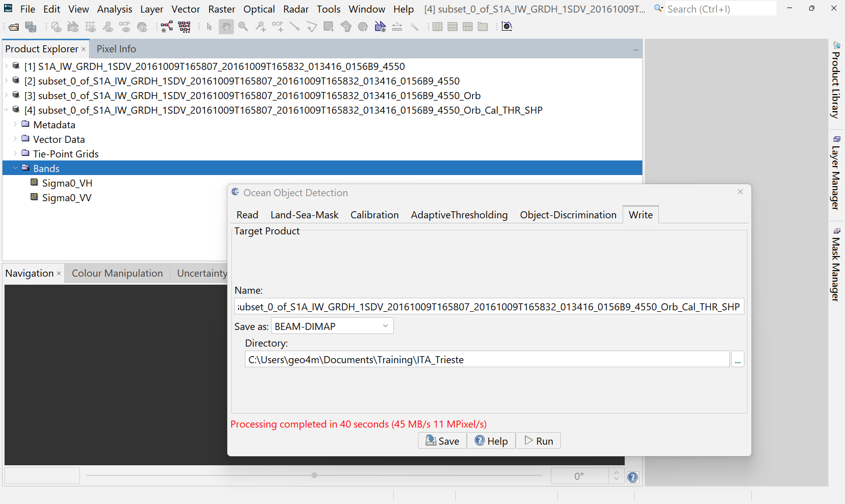This screenshot has height=504, width=845.
Task: Increase rotation angle with up stepper
Action: [x=617, y=472]
